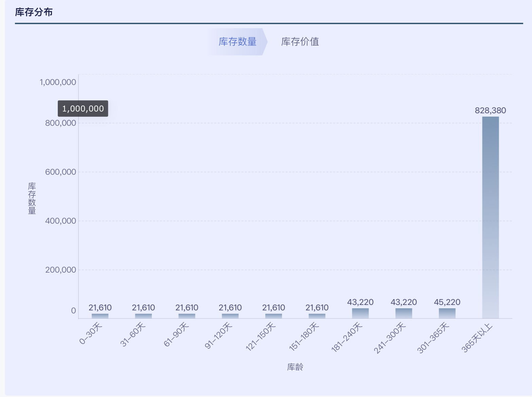Select the short 31-60天 bar
The width and height of the screenshot is (532, 397).
point(143,316)
